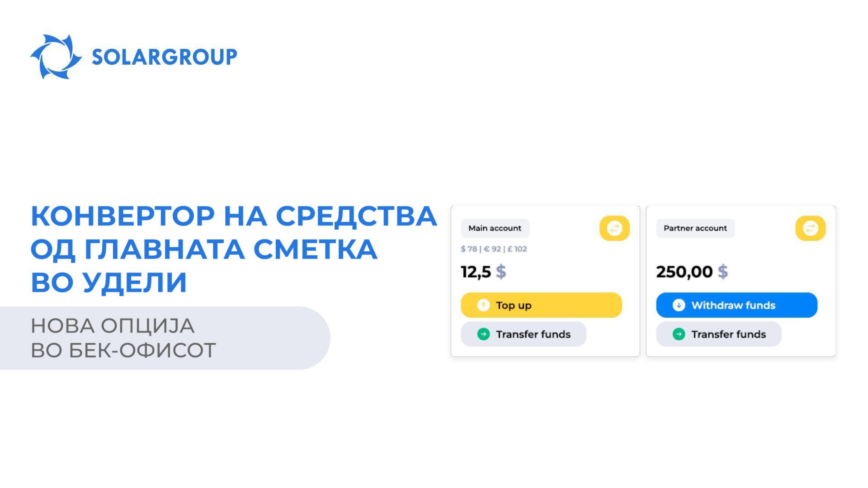Select the Main account label tag
Viewport: 868px width, 488px height.
pos(495,228)
